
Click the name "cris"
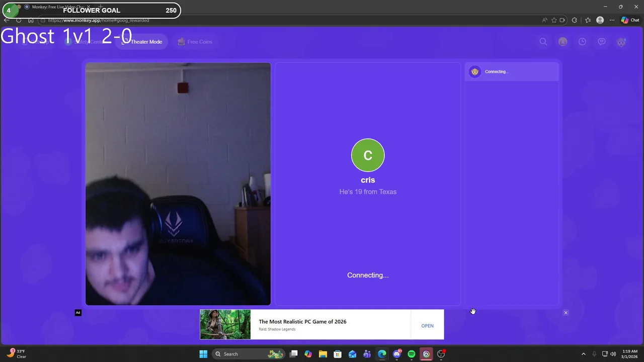[368, 180]
